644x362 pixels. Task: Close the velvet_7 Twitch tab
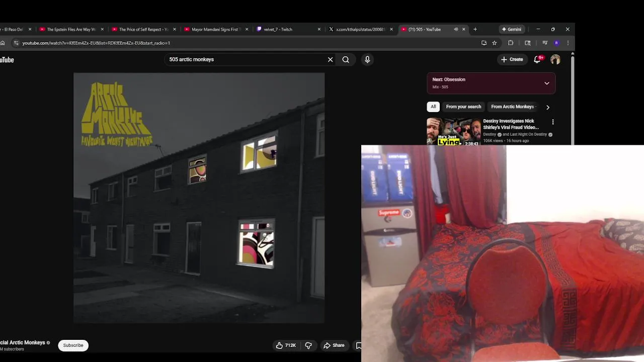click(x=319, y=29)
